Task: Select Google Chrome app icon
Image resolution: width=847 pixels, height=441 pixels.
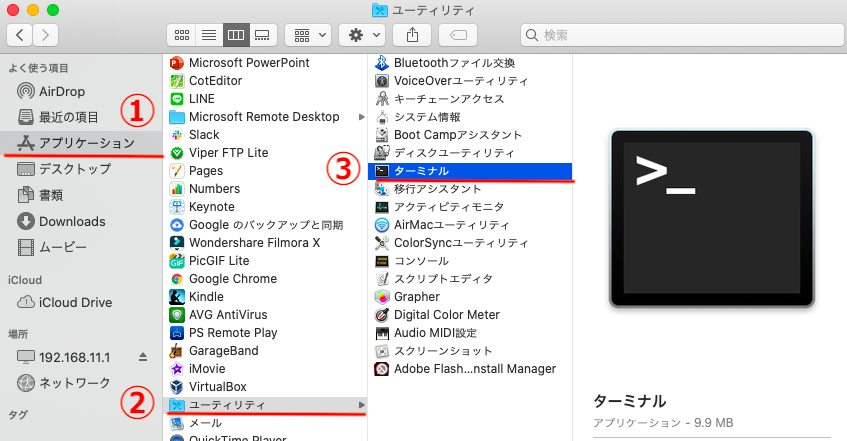Action: coord(177,279)
